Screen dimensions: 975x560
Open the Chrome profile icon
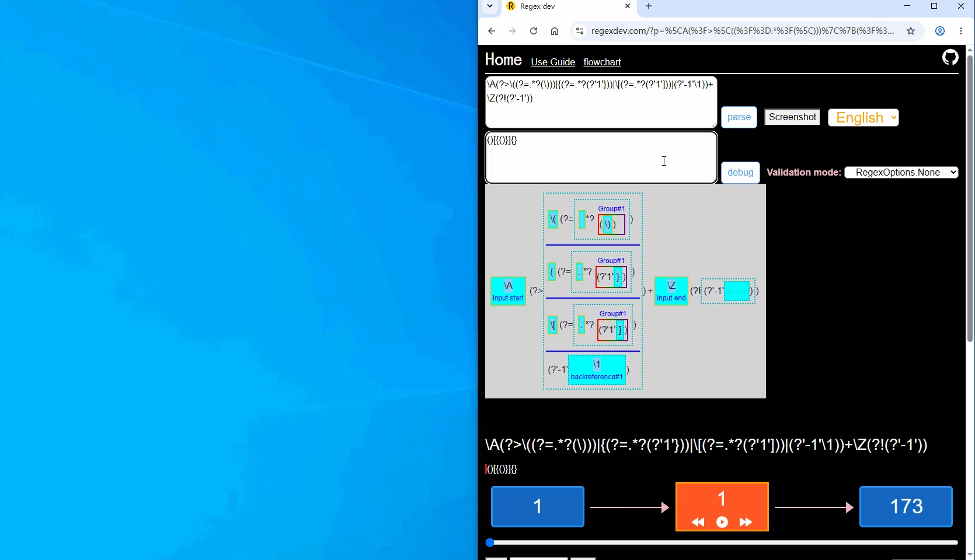click(x=940, y=31)
